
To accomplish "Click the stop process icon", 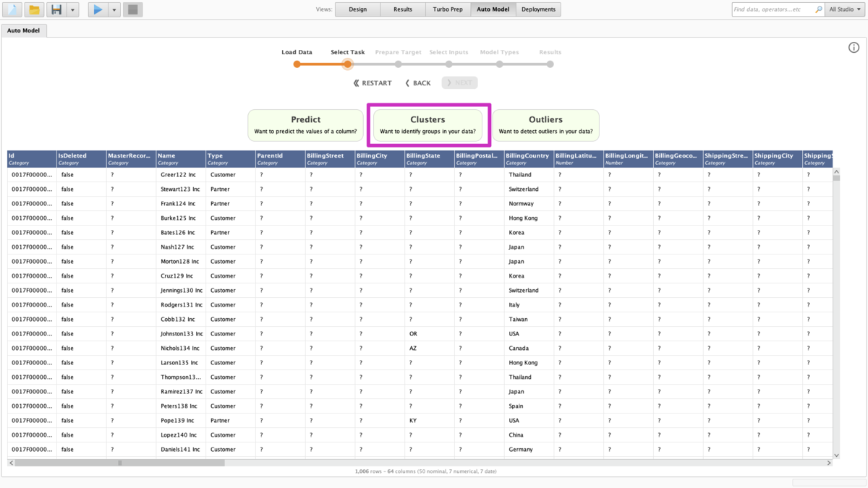I will pyautogui.click(x=132, y=9).
